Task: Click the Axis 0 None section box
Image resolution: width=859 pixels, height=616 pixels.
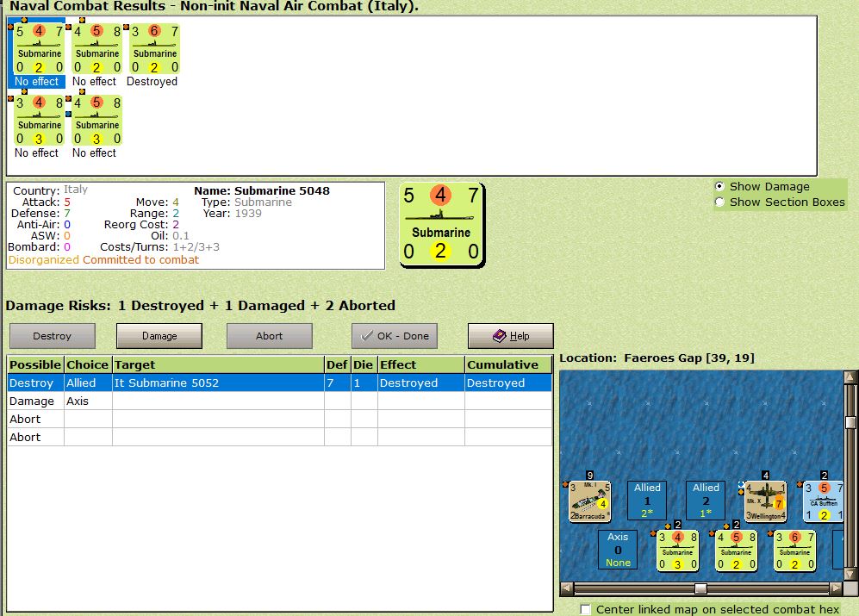Action: click(x=618, y=549)
